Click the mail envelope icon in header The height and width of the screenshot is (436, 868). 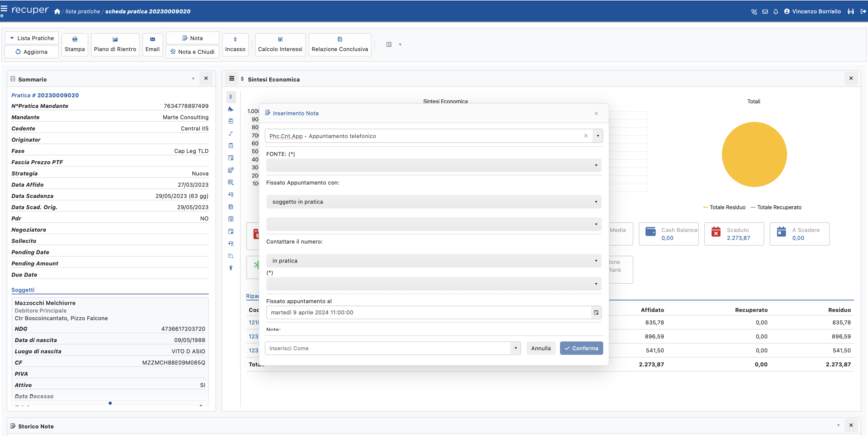pyautogui.click(x=765, y=12)
